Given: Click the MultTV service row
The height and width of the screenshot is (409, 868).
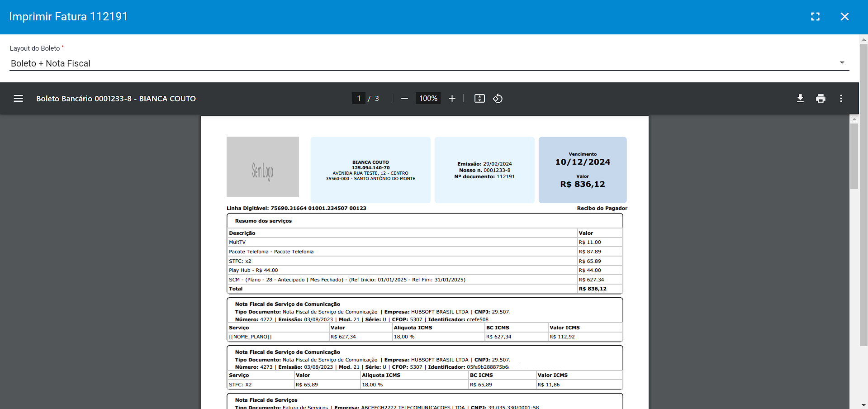Looking at the screenshot, I should tap(425, 243).
